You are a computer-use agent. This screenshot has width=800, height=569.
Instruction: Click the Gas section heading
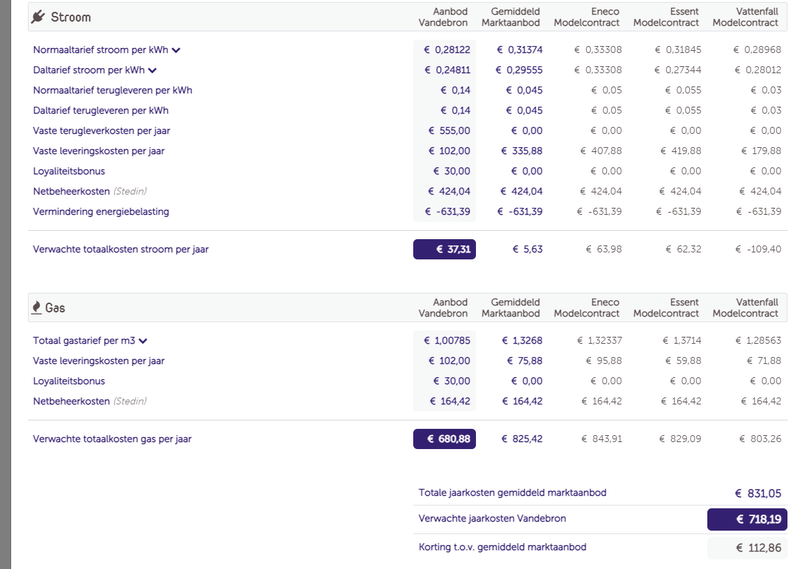(x=55, y=308)
